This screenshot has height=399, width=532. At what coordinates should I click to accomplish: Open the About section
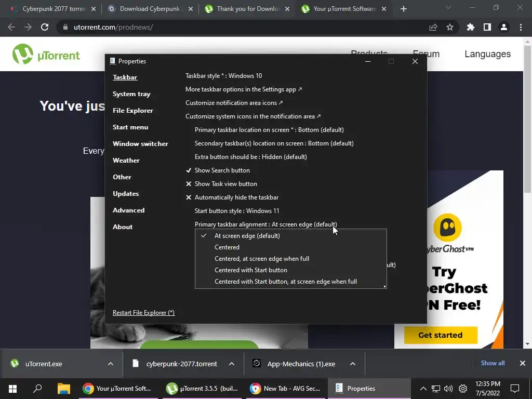pyautogui.click(x=123, y=227)
